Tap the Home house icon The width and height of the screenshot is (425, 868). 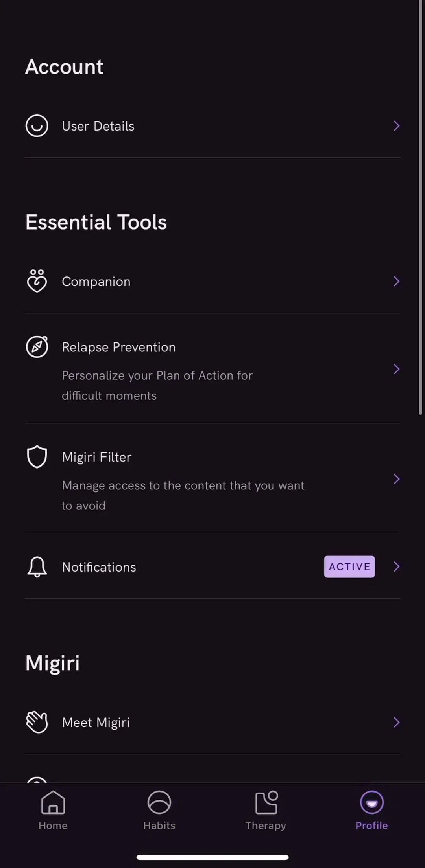click(x=53, y=802)
